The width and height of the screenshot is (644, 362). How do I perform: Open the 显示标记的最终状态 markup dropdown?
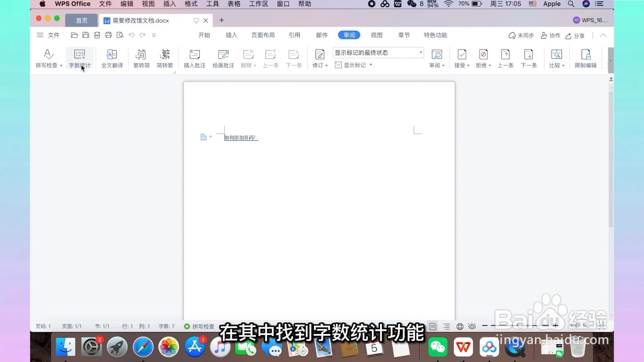pos(420,52)
